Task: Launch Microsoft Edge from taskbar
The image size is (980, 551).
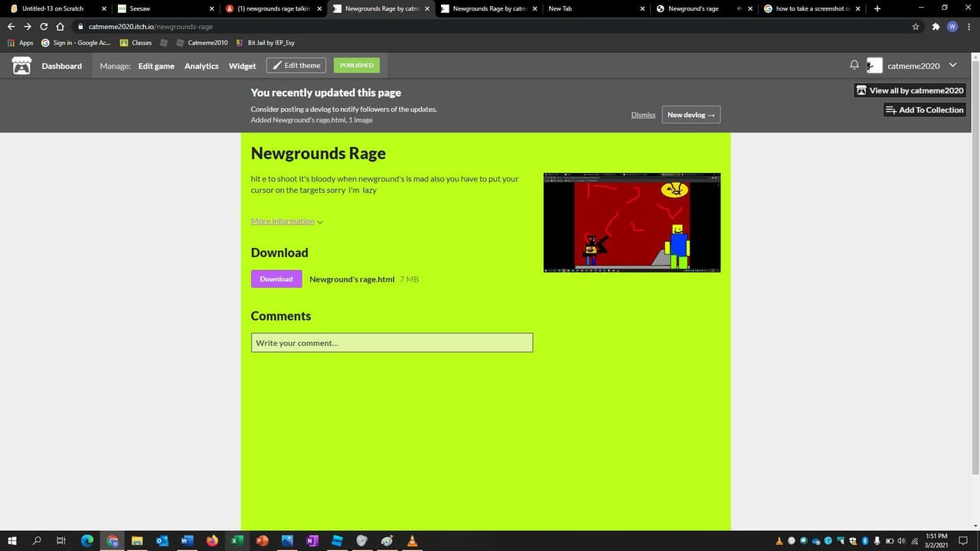Action: (x=87, y=540)
